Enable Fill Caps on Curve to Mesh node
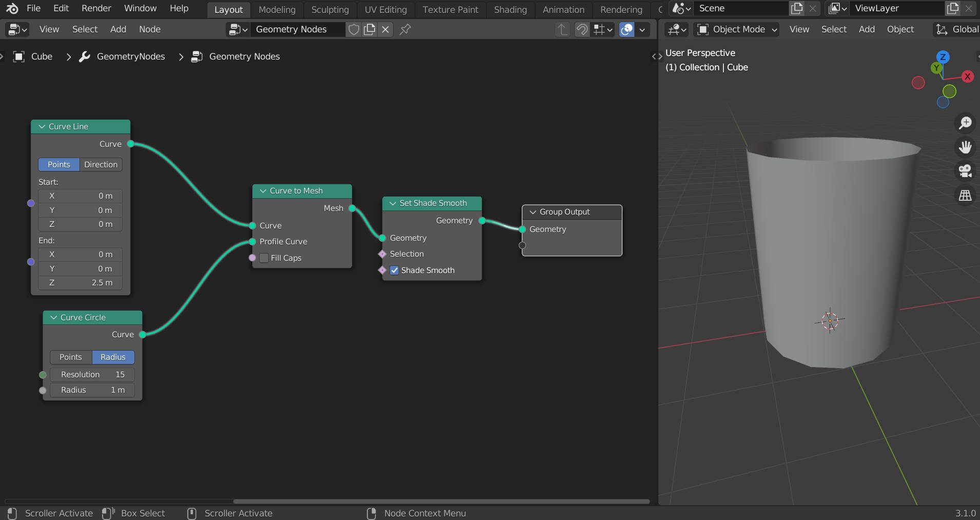980x520 pixels. 264,258
